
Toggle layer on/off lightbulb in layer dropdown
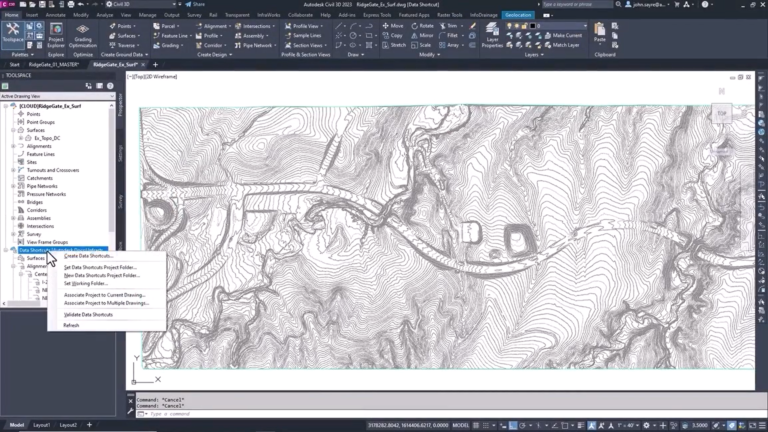[509, 25]
